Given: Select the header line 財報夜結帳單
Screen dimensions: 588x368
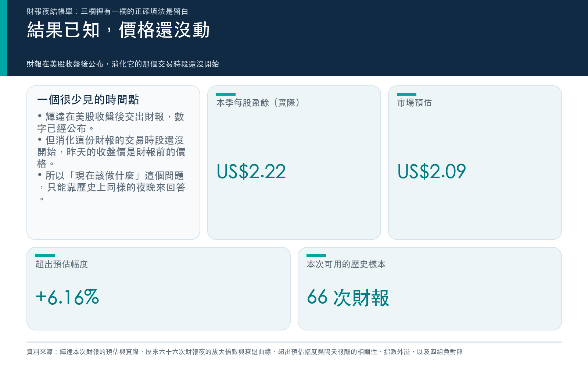Looking at the screenshot, I should click(x=107, y=11).
